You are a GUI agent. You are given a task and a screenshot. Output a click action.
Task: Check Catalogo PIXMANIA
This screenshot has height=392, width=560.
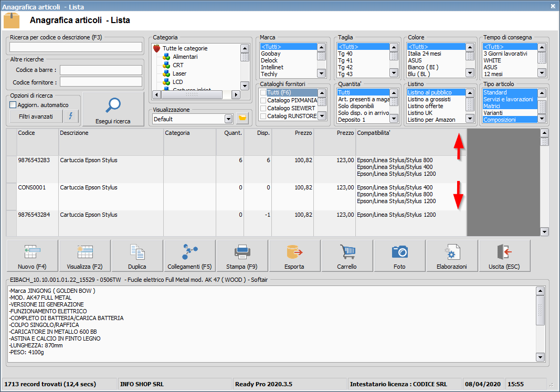(x=263, y=100)
